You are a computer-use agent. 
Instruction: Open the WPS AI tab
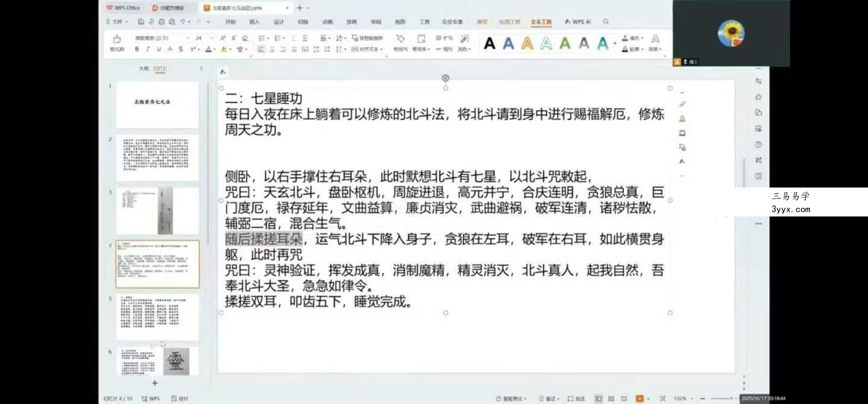coord(578,22)
